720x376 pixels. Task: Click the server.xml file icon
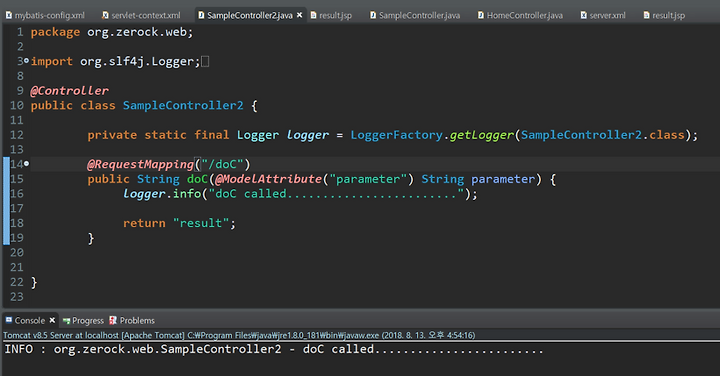click(x=584, y=15)
